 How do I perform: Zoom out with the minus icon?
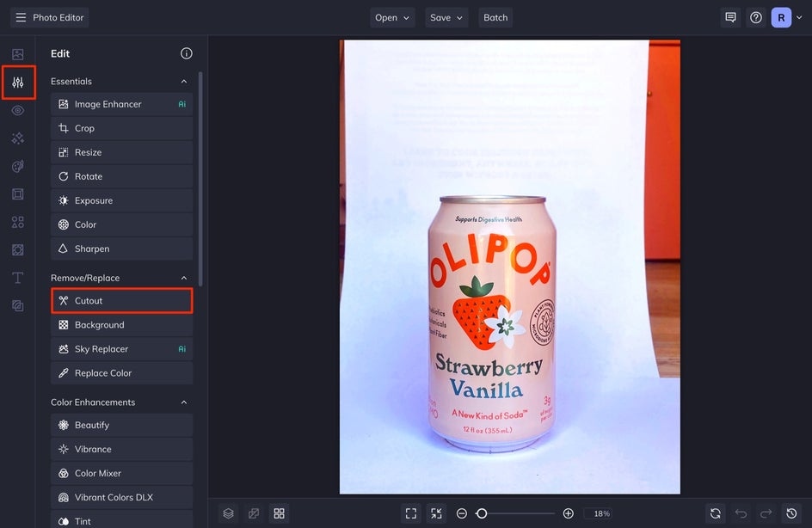(x=461, y=513)
